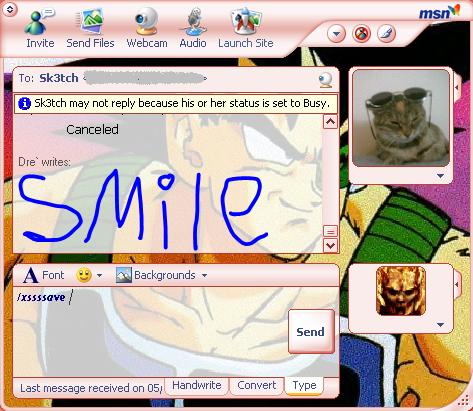Open the Font settings
The width and height of the screenshot is (473, 411).
(x=44, y=275)
